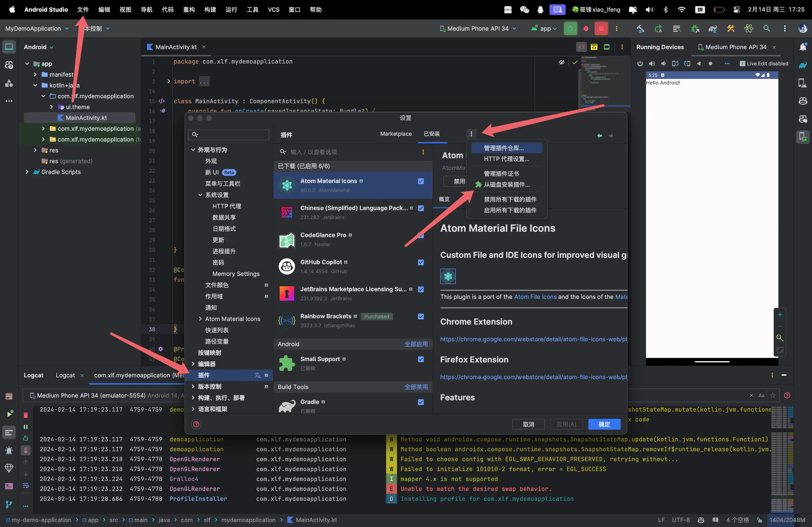Select 插件 in settings tree
This screenshot has width=812, height=527.
228,375
